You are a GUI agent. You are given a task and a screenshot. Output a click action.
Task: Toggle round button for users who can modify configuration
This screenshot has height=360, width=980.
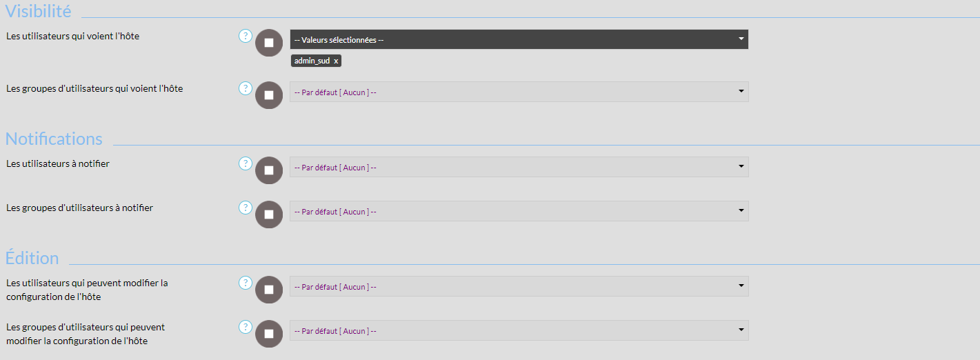[269, 290]
